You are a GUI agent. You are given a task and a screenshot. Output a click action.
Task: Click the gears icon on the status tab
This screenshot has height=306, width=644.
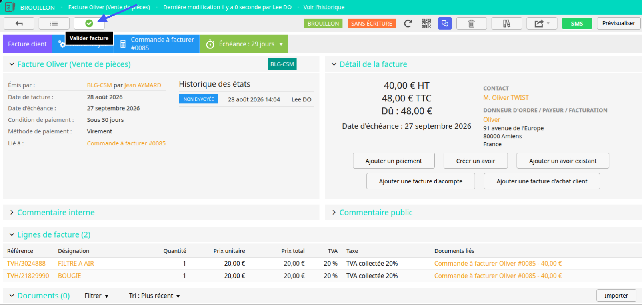(x=62, y=44)
